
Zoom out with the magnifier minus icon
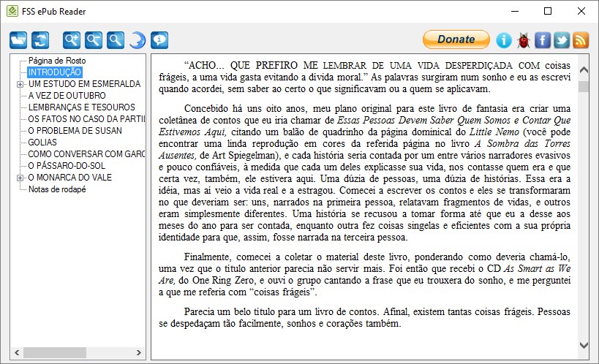[94, 39]
